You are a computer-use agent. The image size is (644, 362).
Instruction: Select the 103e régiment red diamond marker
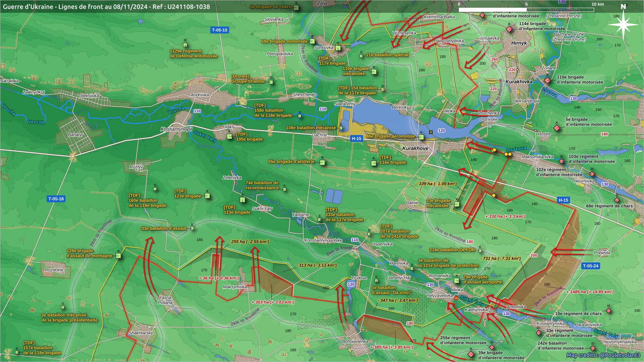[x=561, y=162]
